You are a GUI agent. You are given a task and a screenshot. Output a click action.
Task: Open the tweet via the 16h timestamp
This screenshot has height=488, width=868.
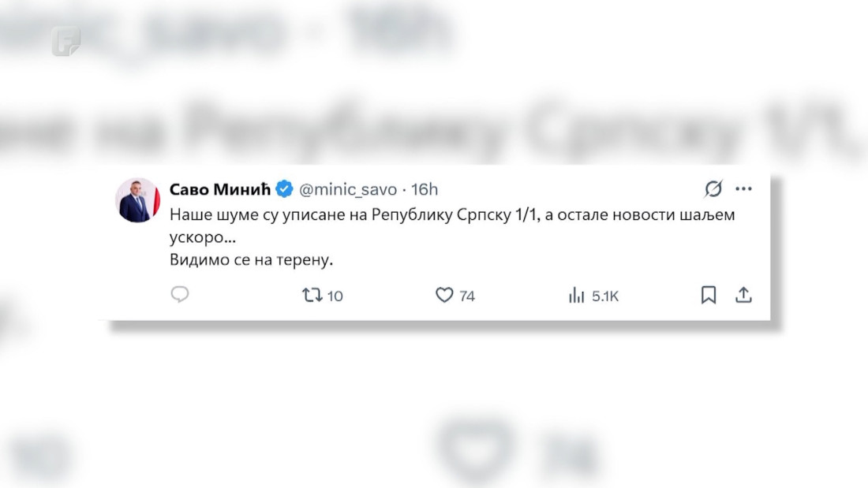pyautogui.click(x=425, y=189)
